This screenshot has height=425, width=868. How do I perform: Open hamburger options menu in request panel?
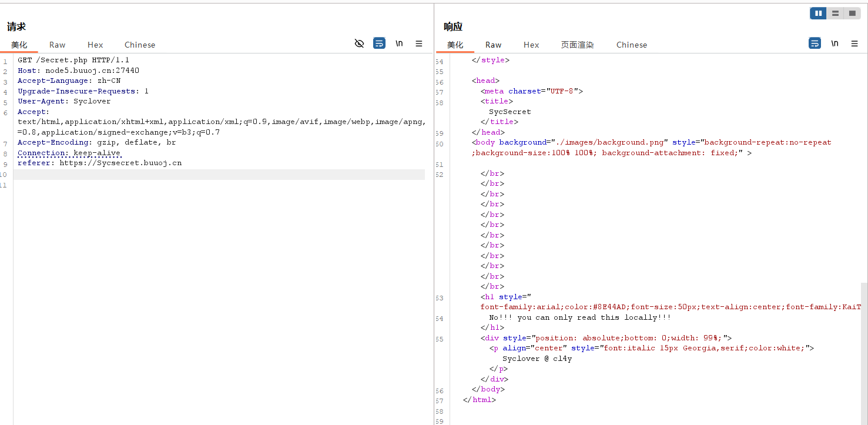(x=419, y=43)
